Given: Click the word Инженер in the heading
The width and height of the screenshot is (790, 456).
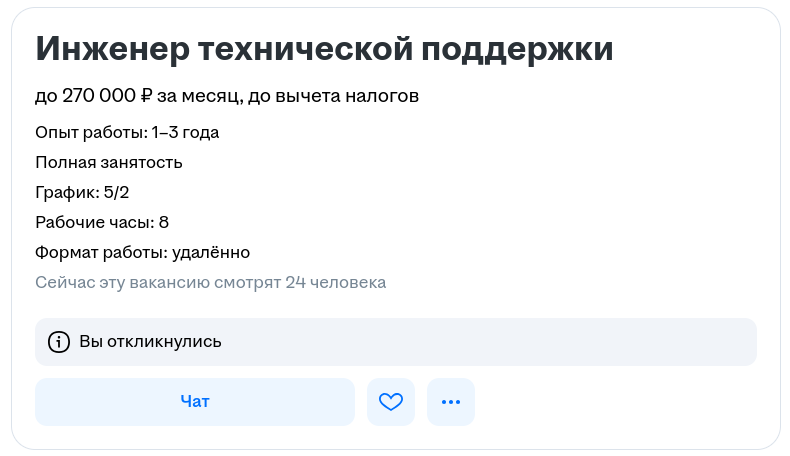Looking at the screenshot, I should 111,49.
